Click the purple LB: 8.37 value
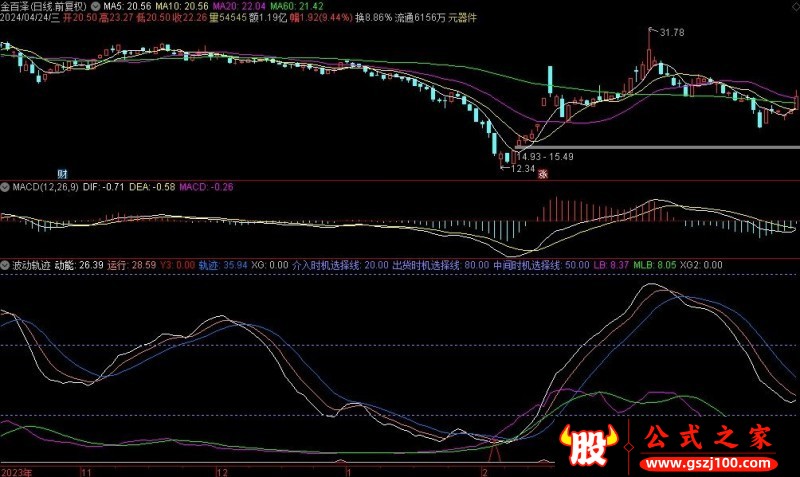Screen dimensions: 800x477 pos(611,265)
